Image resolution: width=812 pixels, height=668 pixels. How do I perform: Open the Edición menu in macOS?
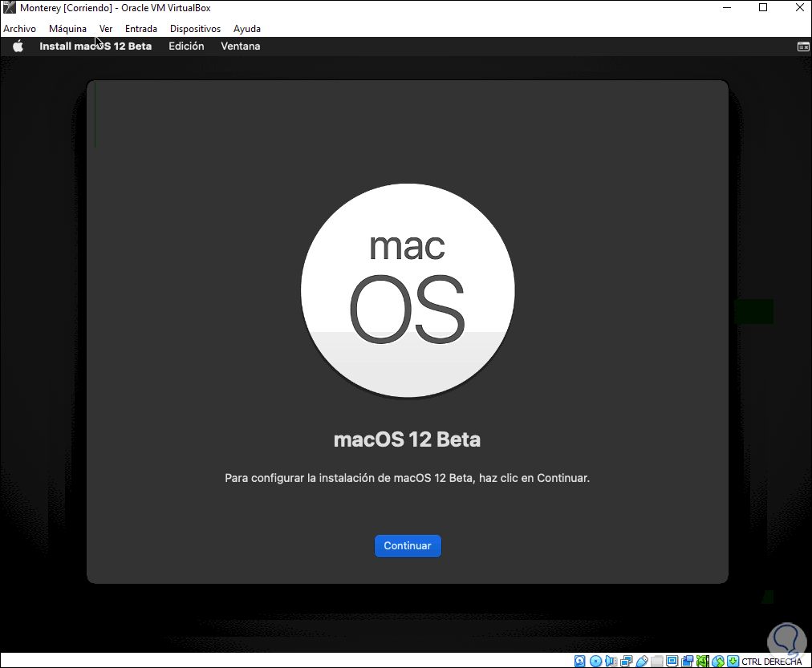[186, 46]
